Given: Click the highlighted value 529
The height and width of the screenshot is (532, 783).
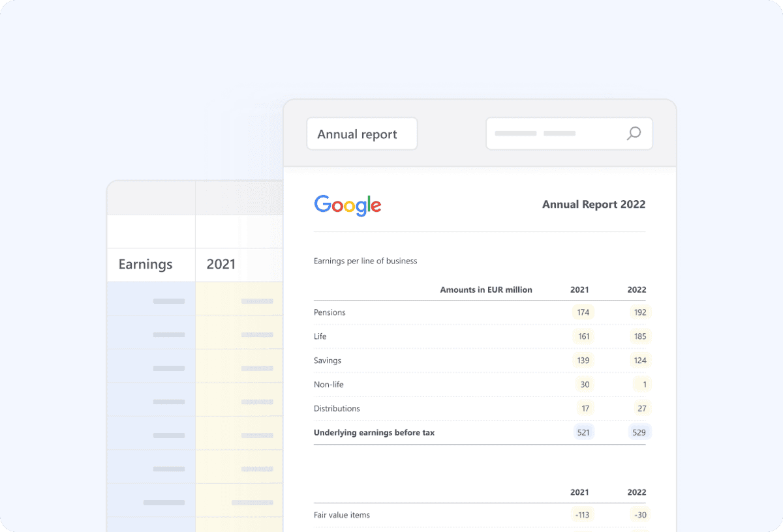Looking at the screenshot, I should tap(639, 432).
